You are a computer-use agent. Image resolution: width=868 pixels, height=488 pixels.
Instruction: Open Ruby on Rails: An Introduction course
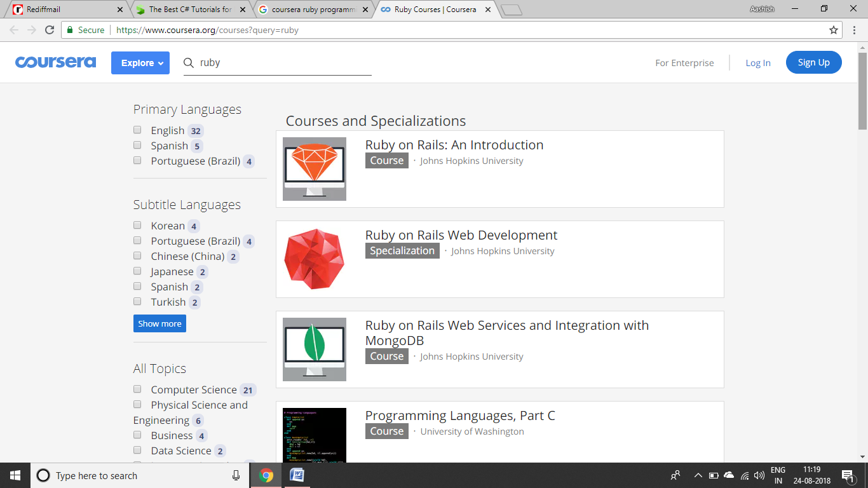coord(454,145)
